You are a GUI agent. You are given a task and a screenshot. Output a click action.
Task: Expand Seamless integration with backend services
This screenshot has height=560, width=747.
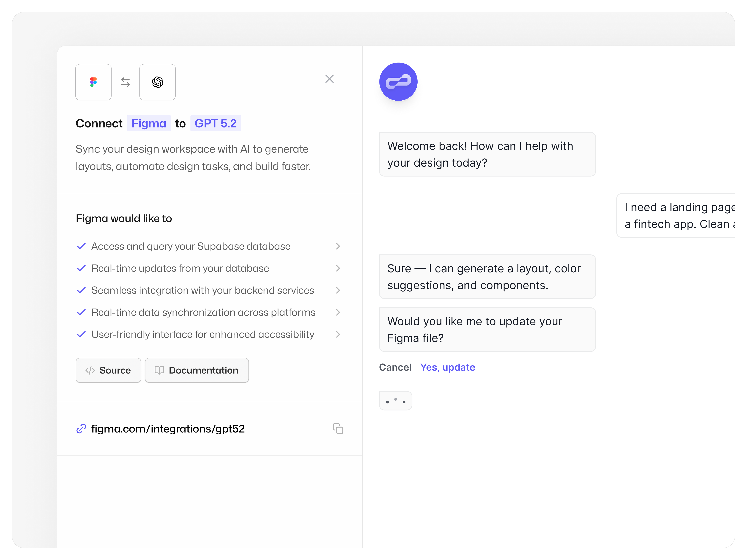coord(338,290)
